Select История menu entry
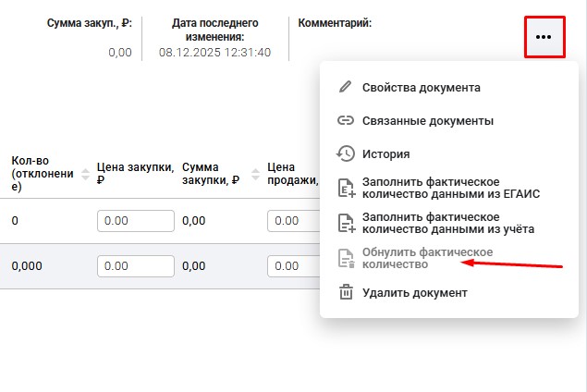The width and height of the screenshot is (587, 392). coord(386,153)
